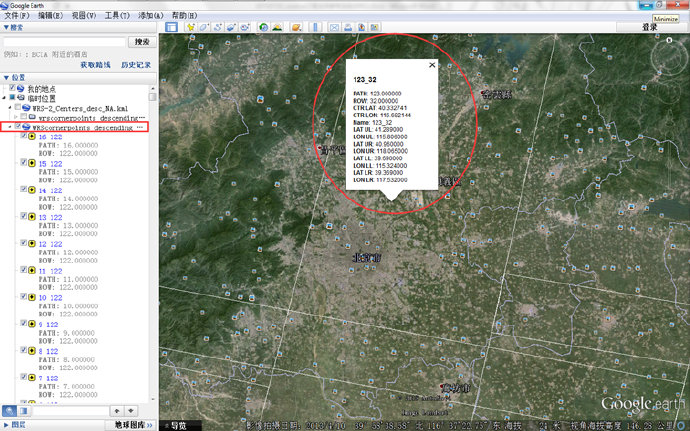Select the Add Path tool

point(218,27)
